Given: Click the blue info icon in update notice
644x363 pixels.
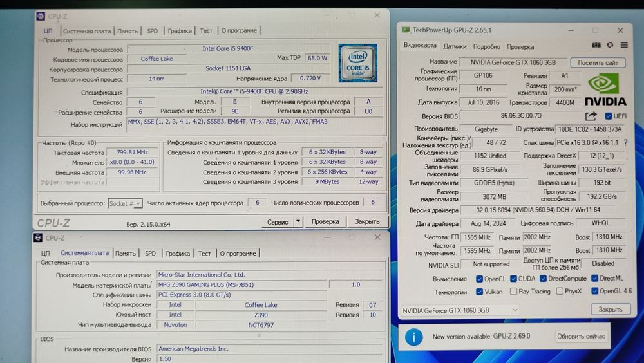Looking at the screenshot, I should click(x=413, y=337).
